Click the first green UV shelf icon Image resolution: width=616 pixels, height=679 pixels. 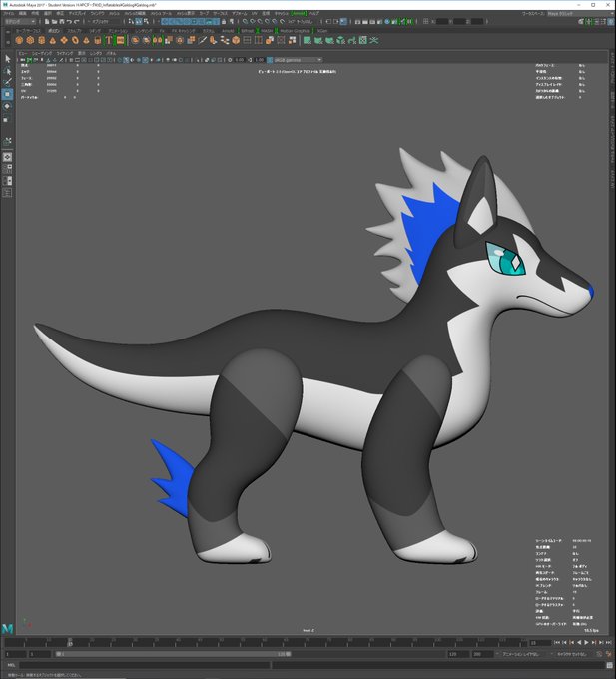[x=308, y=40]
